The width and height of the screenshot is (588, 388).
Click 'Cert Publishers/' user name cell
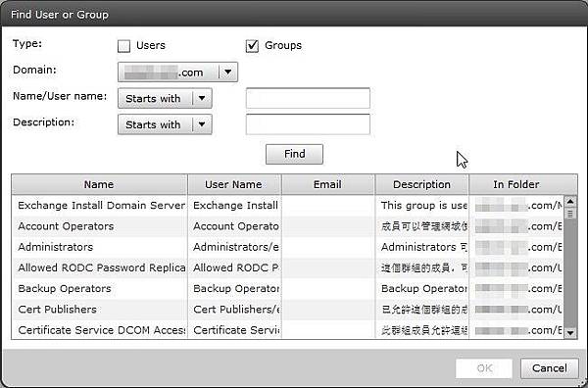234,310
